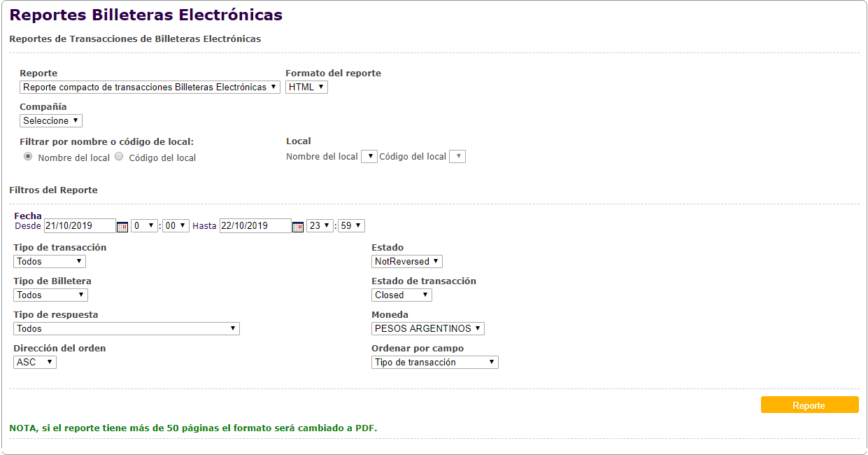Expand the Estado de transacción dropdown
Image resolution: width=868 pixels, height=455 pixels.
click(401, 295)
